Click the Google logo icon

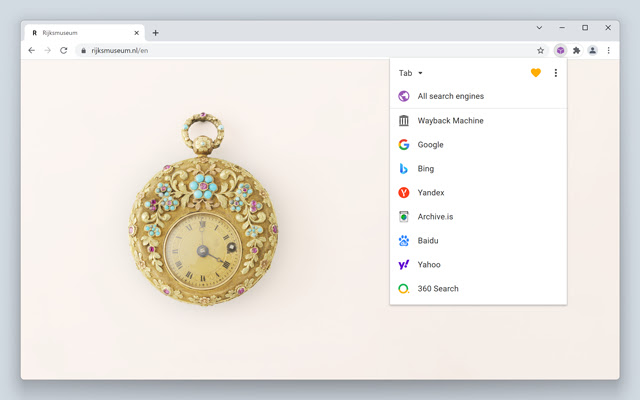[x=404, y=145]
